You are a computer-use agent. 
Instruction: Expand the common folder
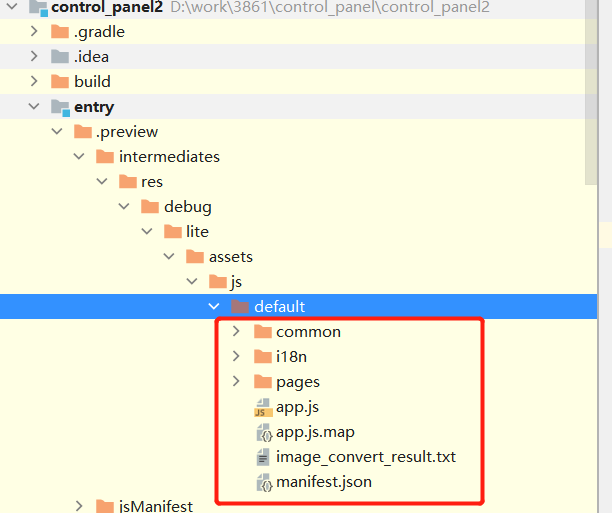236,331
